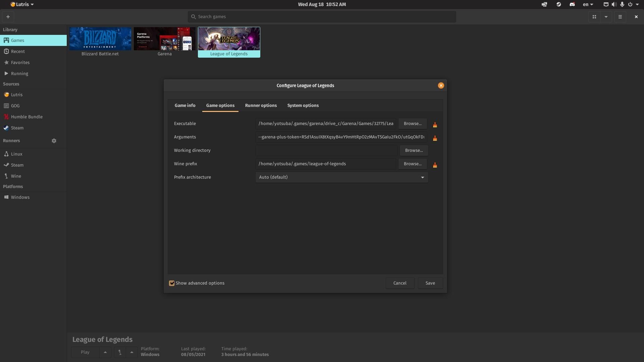Reset Wine prefix with broom icon
The image size is (644, 362).
[435, 165]
